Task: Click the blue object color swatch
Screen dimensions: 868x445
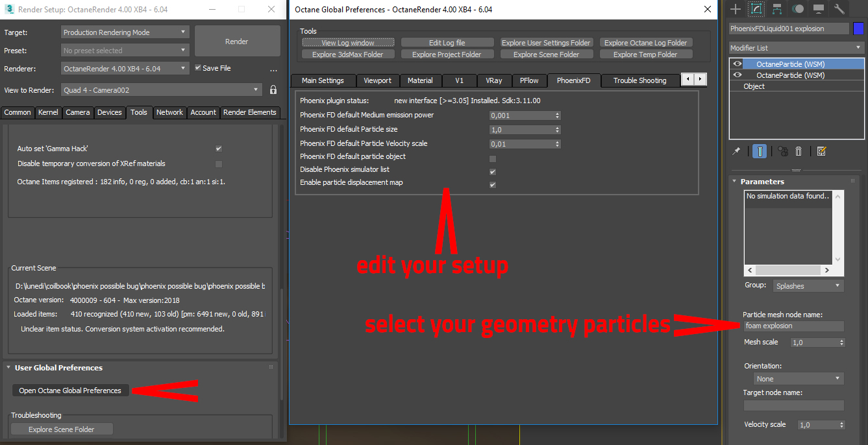Action: (858, 29)
